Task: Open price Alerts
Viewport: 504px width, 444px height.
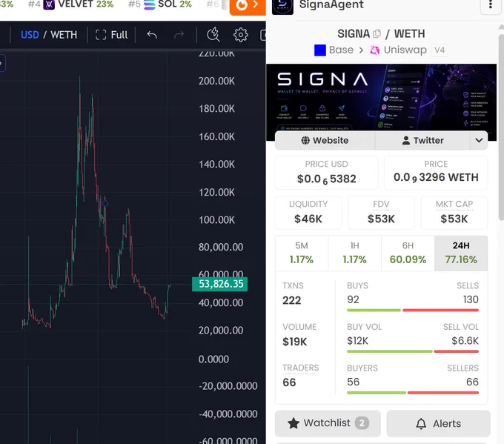Action: tap(439, 423)
